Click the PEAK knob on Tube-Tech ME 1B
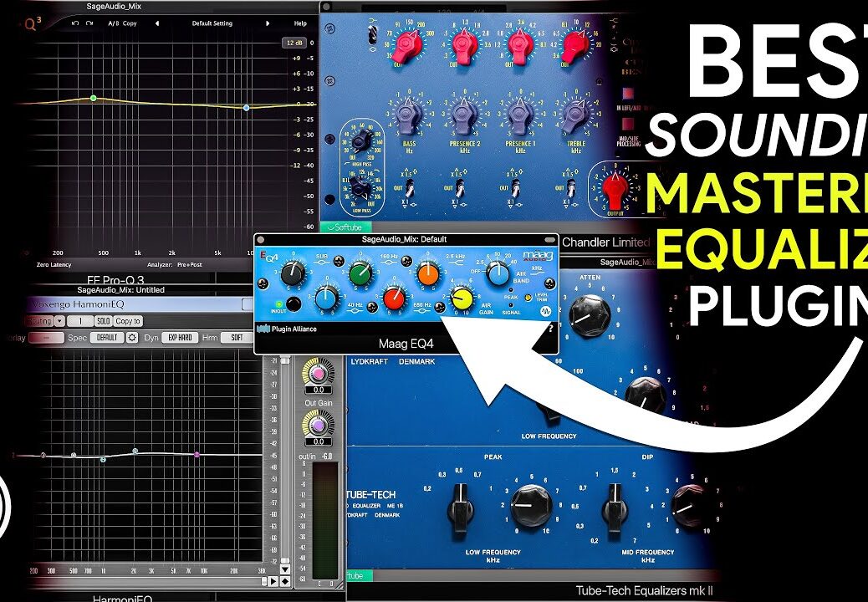Viewport: 868px width, 602px height. (531, 506)
